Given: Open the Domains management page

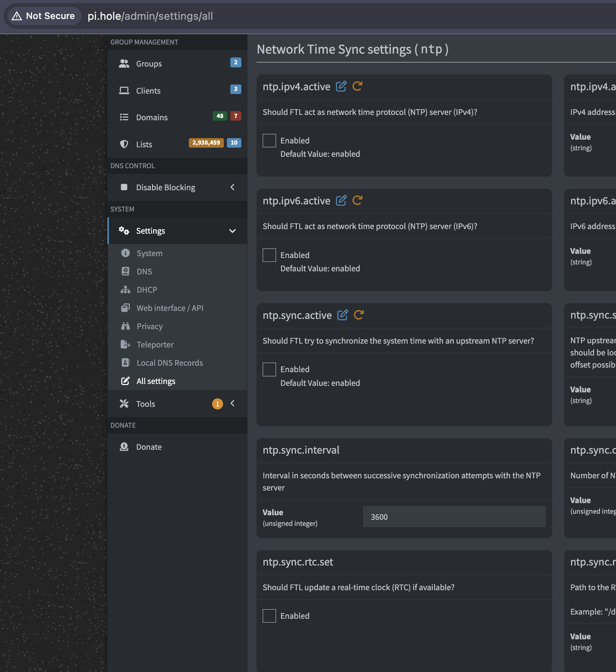Looking at the screenshot, I should pos(152,117).
